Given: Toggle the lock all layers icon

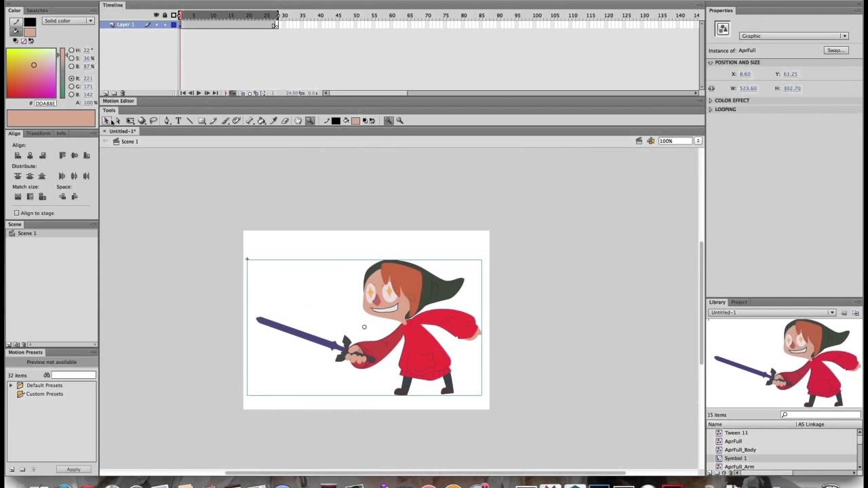Looking at the screenshot, I should coord(165,15).
